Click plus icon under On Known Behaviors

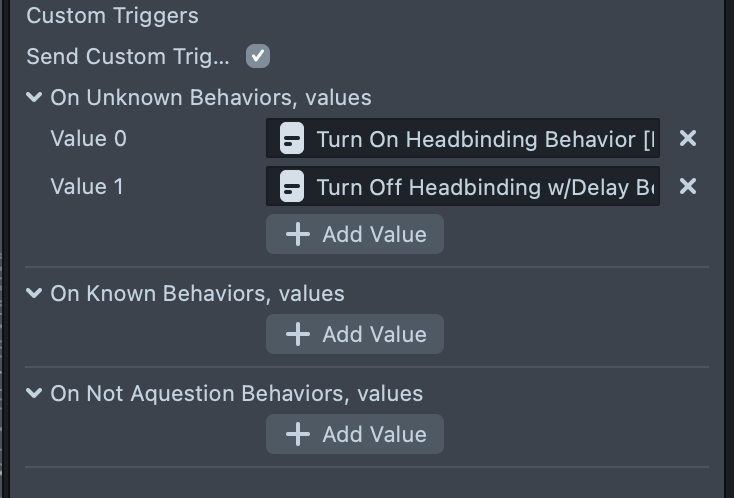click(298, 334)
